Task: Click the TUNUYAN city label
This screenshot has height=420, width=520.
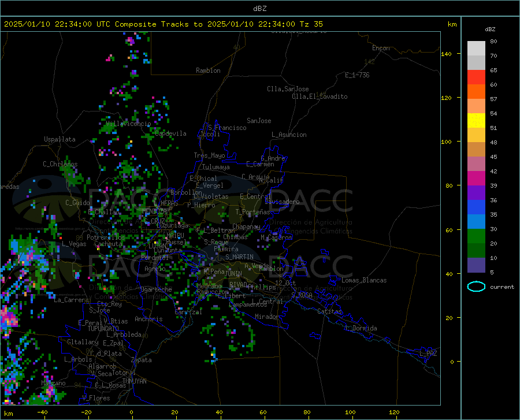Action: [134, 381]
